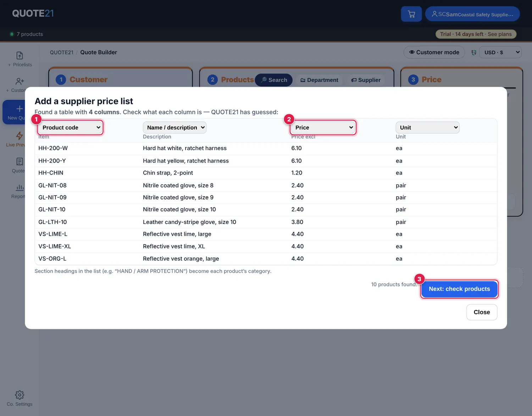The height and width of the screenshot is (416, 532).
Task: Click the 1.20 price for Chin strap
Action: (x=297, y=173)
